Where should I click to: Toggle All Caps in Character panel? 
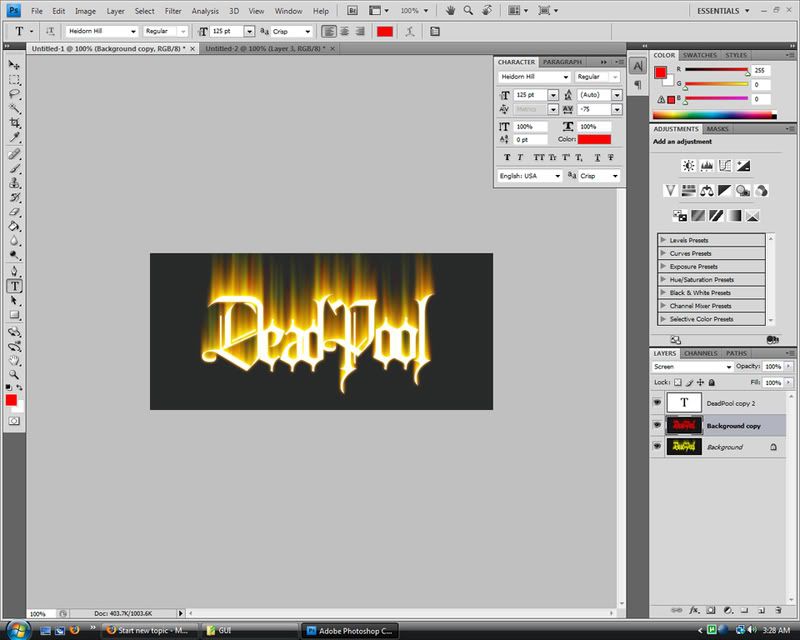538,157
